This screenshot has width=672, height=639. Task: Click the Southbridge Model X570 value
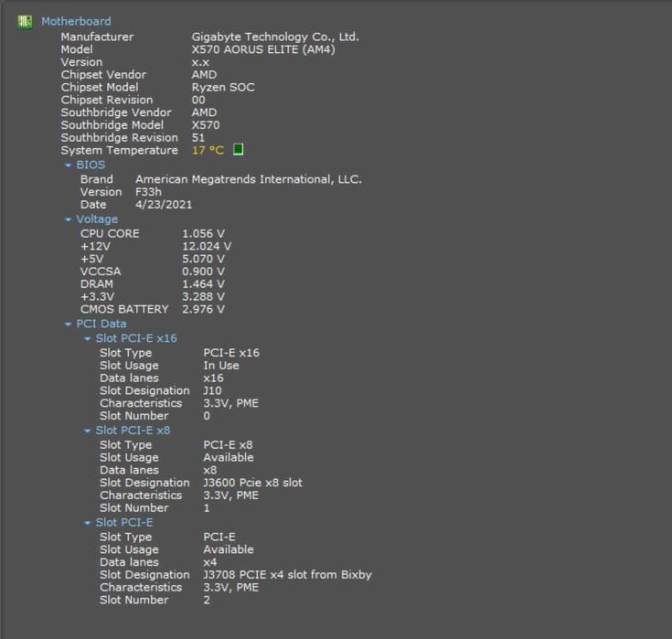coord(206,125)
